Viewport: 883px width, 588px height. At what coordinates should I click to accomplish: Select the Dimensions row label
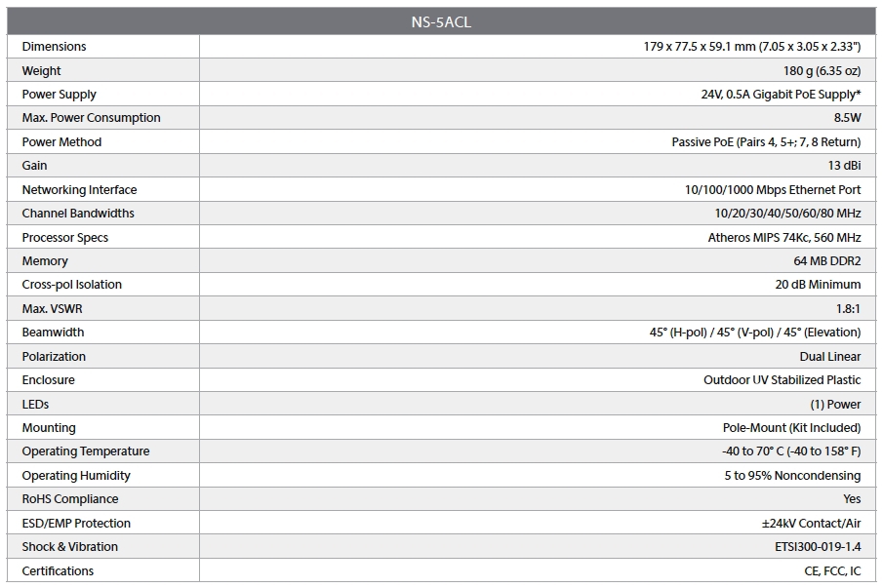[54, 47]
